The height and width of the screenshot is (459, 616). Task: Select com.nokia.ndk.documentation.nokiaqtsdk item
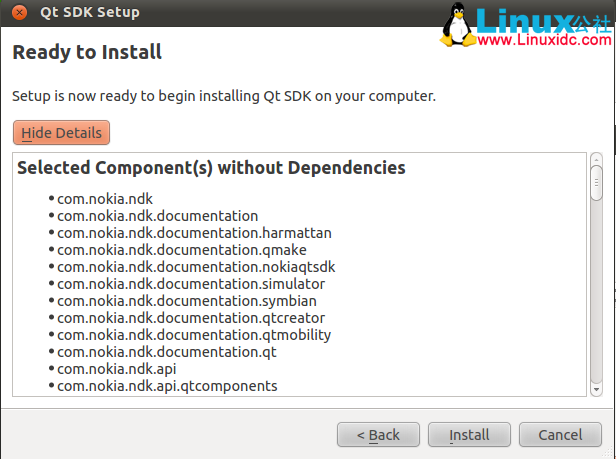[196, 267]
